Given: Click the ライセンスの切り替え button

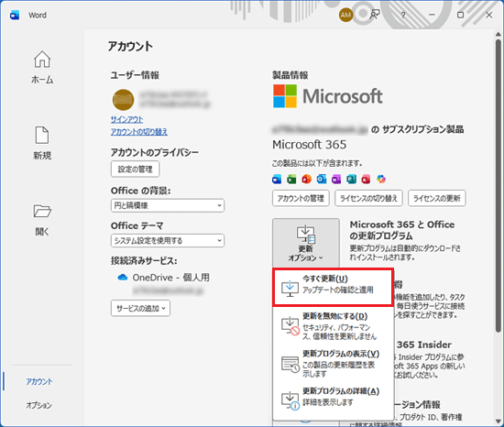Looking at the screenshot, I should pyautogui.click(x=368, y=198).
